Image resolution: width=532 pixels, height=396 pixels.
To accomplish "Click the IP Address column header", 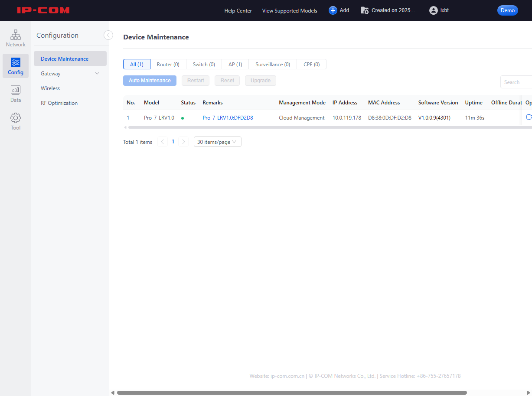I will tap(345, 103).
